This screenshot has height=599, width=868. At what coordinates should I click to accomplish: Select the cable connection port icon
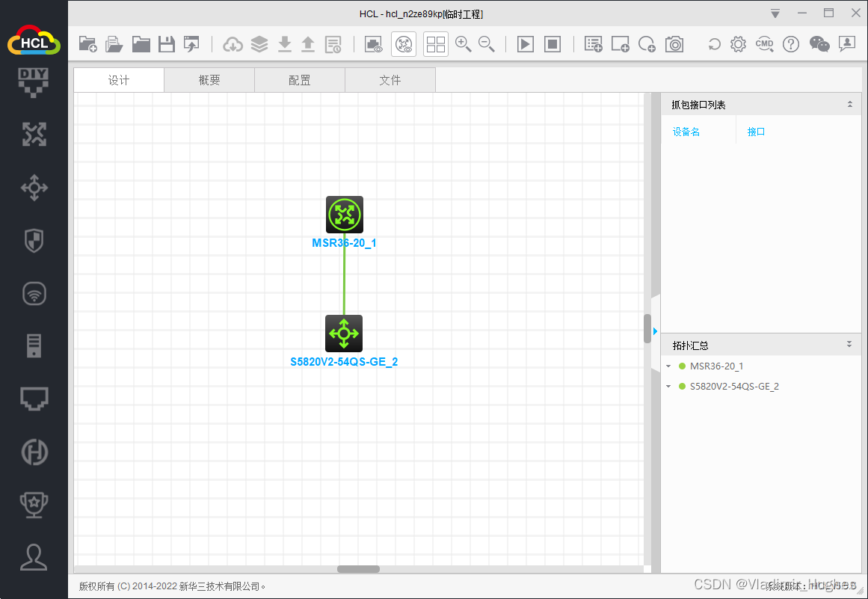(34, 399)
